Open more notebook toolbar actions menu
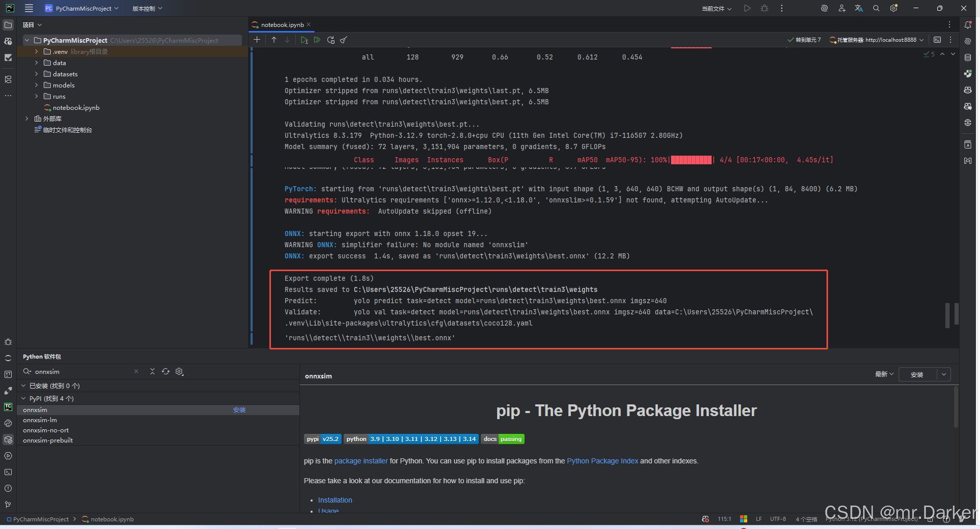Screen dimensions: 980x529 [x=951, y=40]
